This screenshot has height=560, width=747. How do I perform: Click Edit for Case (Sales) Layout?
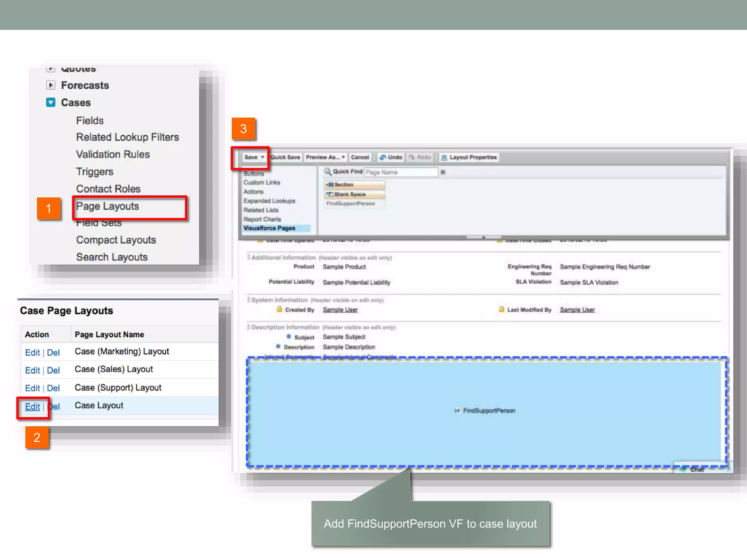click(32, 370)
